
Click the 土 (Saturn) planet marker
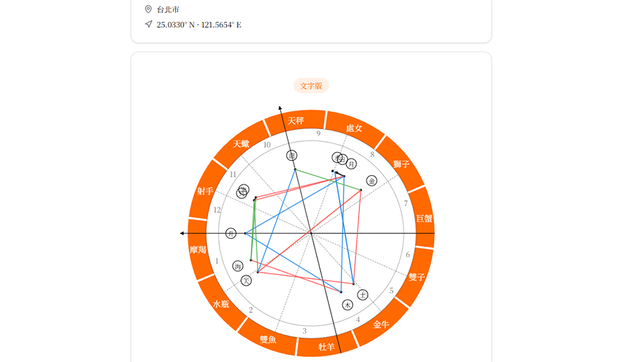click(x=363, y=294)
